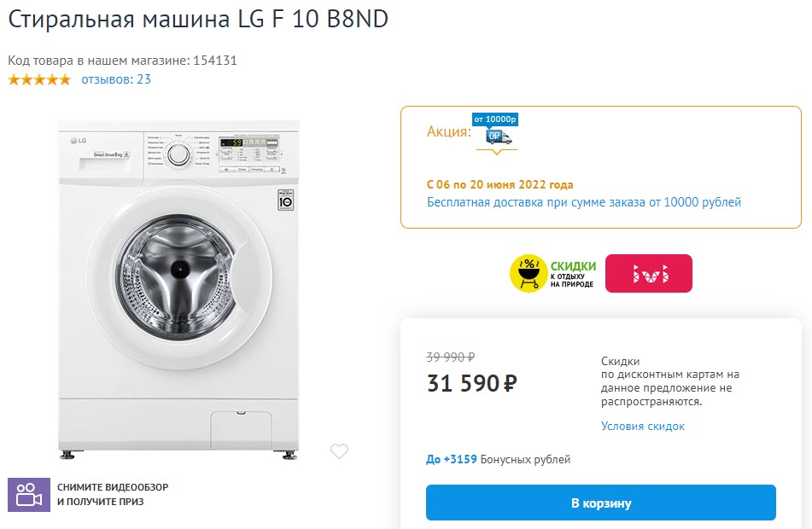This screenshot has width=812, height=529.
Task: Click the product title 'Стиральная машина LG F 10 B8ND'
Action: tap(197, 18)
